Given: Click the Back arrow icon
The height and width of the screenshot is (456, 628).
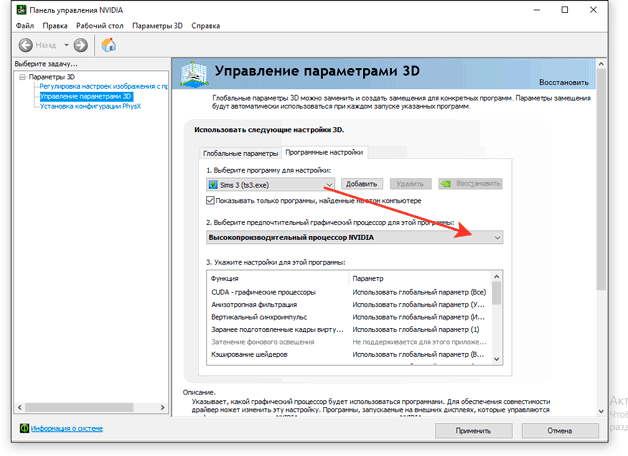Looking at the screenshot, I should tap(26, 45).
